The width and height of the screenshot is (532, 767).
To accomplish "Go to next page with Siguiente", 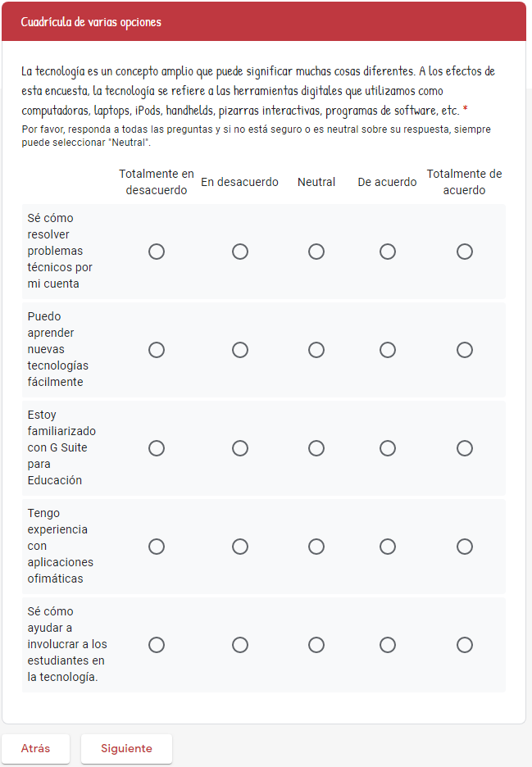I will coord(126,748).
